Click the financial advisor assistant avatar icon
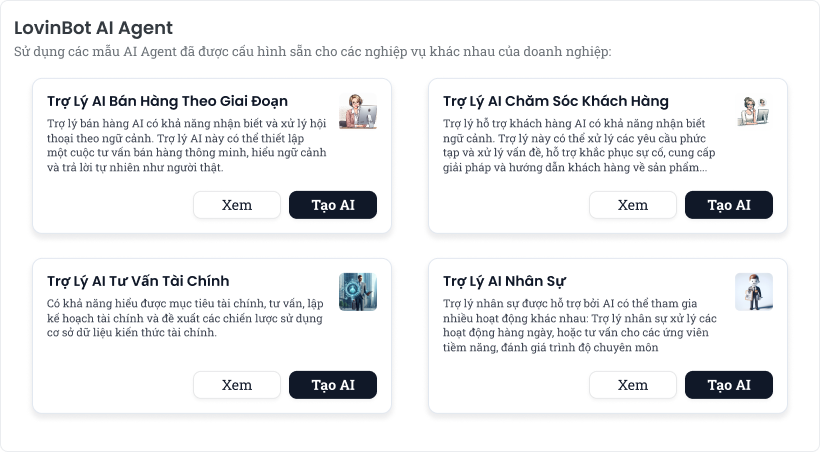The height and width of the screenshot is (452, 820). (358, 291)
